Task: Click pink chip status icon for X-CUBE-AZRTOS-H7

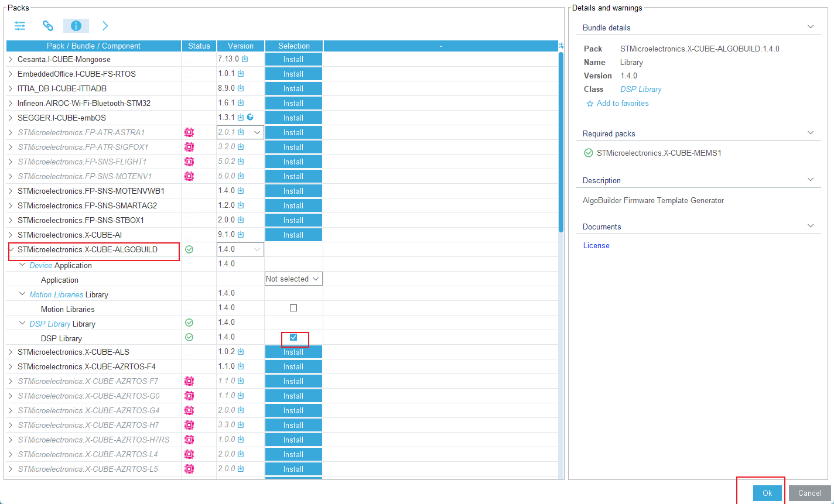Action: [189, 425]
